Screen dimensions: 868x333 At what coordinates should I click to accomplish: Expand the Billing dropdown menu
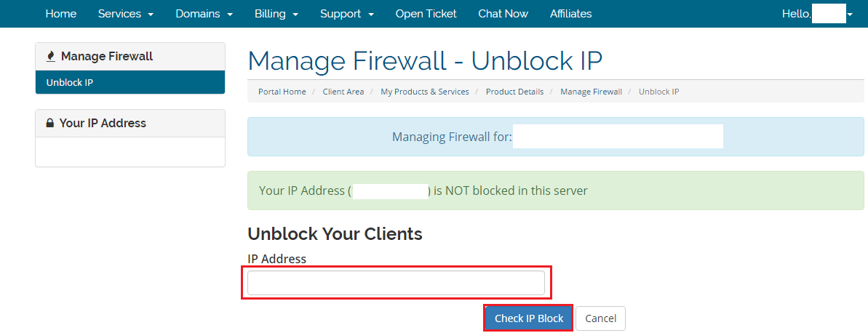[276, 14]
